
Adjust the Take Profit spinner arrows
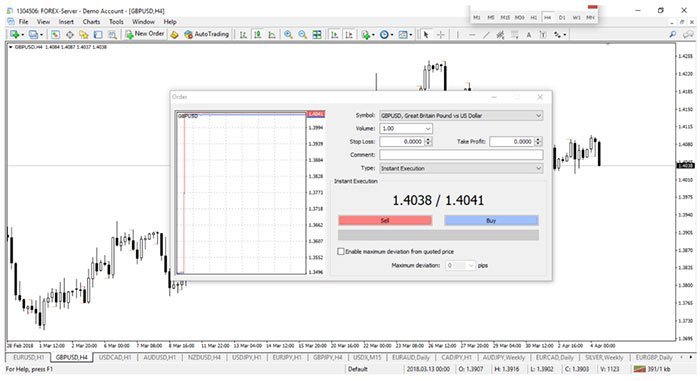click(x=538, y=142)
